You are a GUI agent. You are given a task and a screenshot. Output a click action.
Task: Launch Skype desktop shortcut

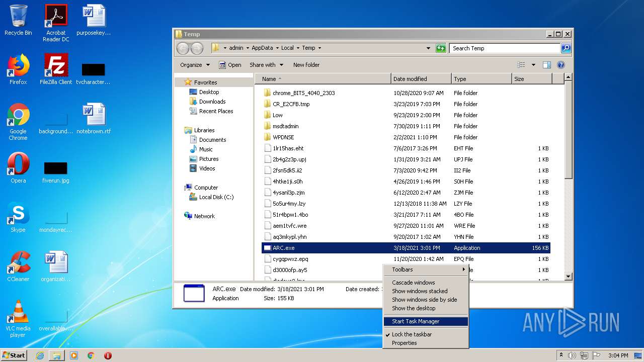point(18,217)
